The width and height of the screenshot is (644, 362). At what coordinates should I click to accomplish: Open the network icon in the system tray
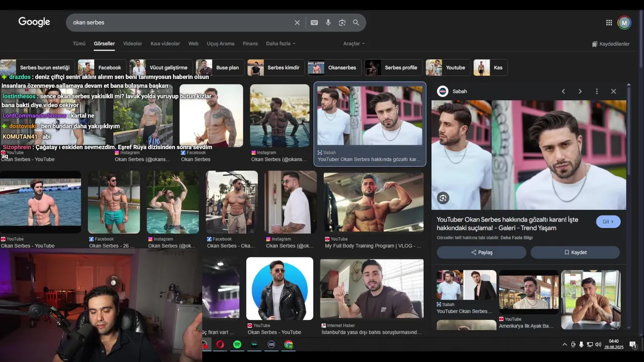590,344
